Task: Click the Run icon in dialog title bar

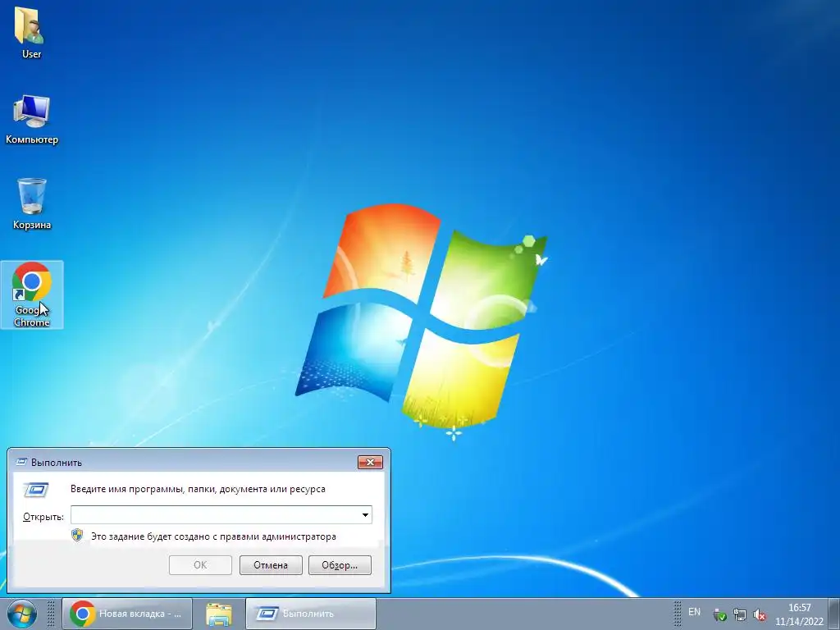Action: [21, 462]
